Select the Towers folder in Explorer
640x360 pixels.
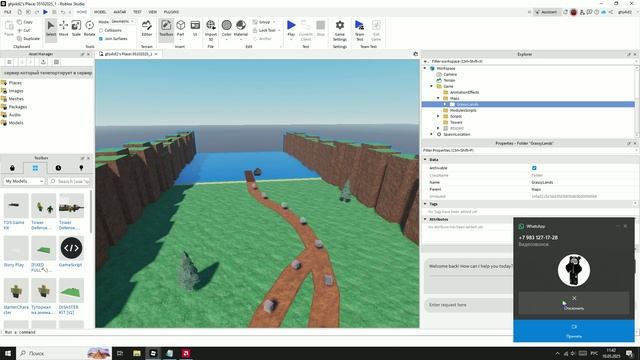(x=456, y=122)
